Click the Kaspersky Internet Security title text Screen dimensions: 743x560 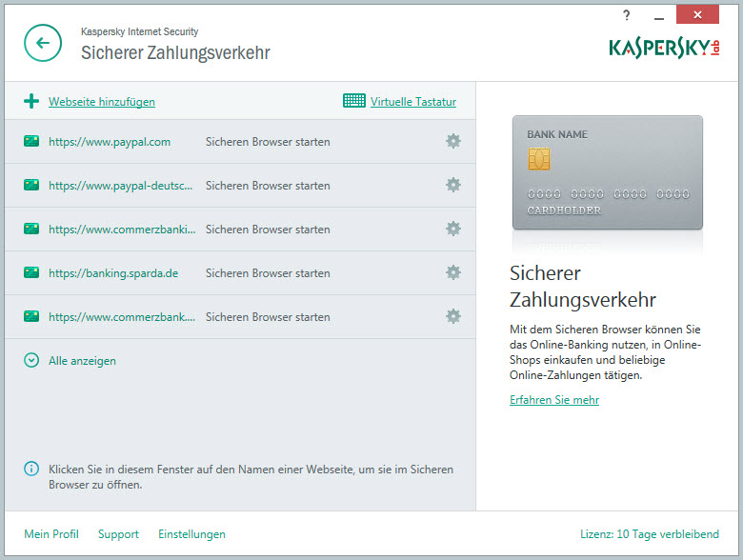coord(139,31)
